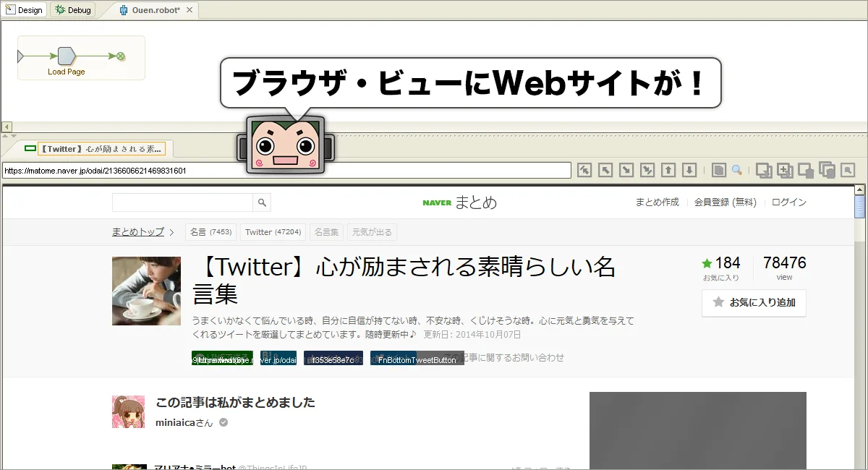Select the 名言 (7453) tag

[x=210, y=232]
